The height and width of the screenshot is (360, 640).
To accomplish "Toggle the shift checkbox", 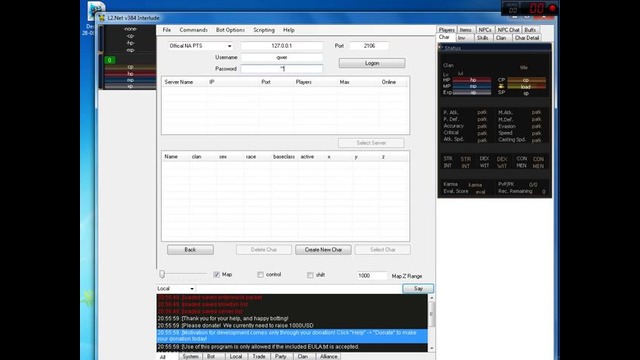I will (x=310, y=275).
